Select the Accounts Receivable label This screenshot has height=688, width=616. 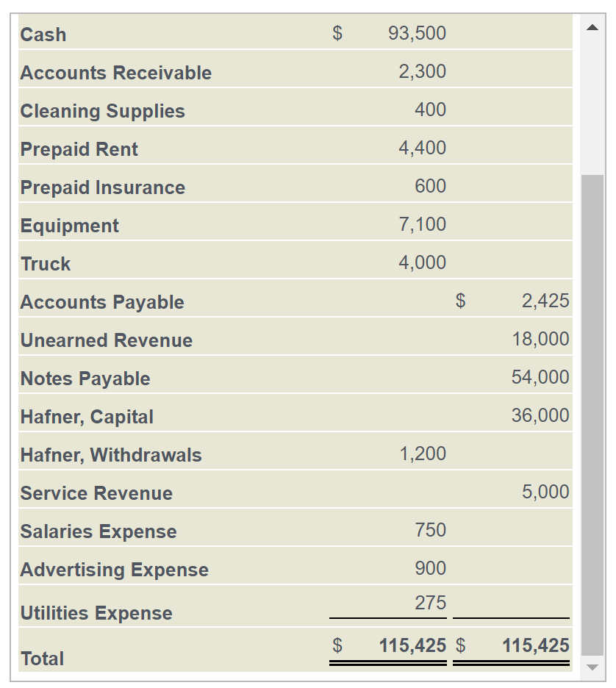pyautogui.click(x=115, y=73)
